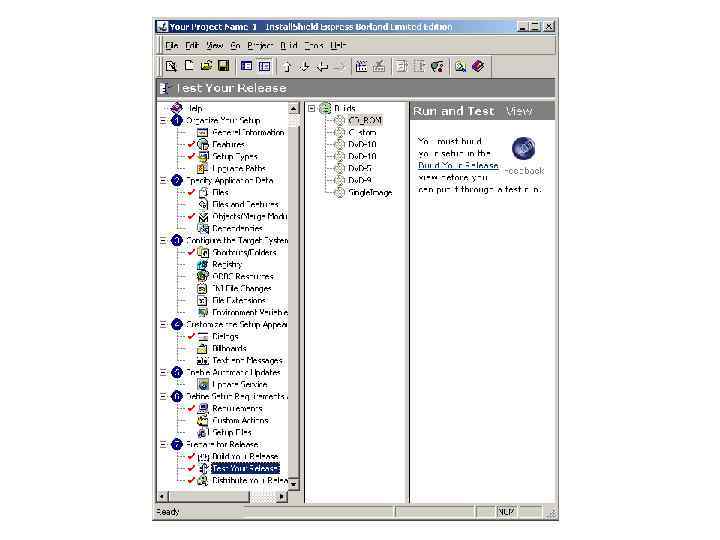
Task: Click the Save project toolbar icon
Action: click(224, 66)
